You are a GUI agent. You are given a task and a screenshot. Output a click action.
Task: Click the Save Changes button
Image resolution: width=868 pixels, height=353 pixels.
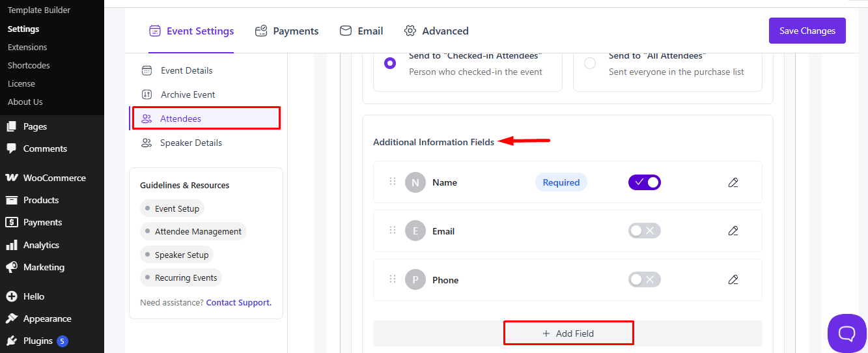pyautogui.click(x=807, y=31)
